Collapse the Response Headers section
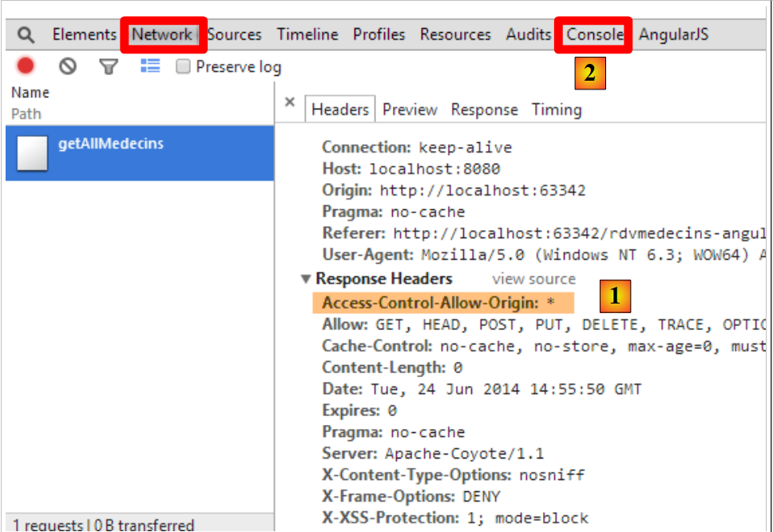Screen dimensions: 773x532 [x=305, y=280]
